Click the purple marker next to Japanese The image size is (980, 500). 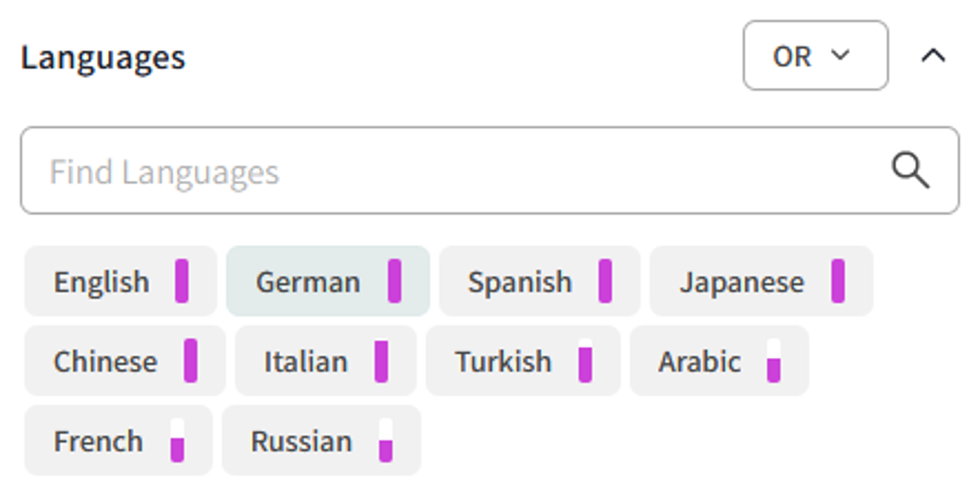[838, 282]
